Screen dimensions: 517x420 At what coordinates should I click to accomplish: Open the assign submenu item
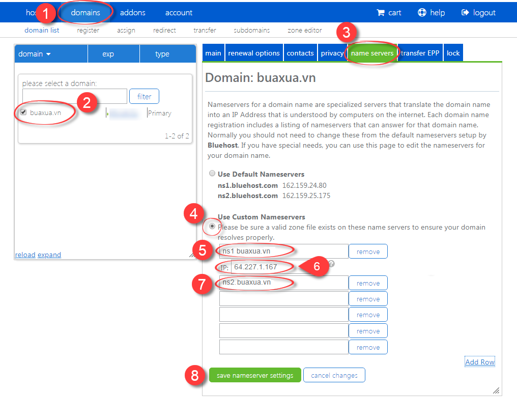pos(126,31)
